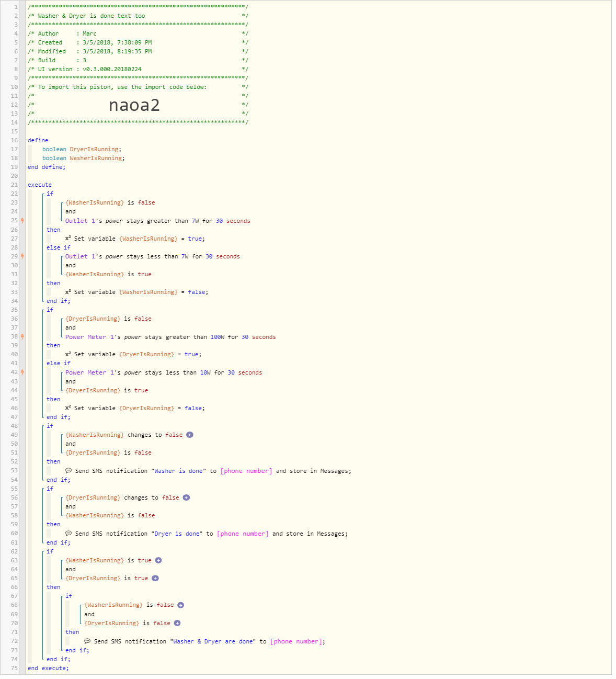
Task: Click the "if" keyword on line 22
Action: (x=50, y=194)
